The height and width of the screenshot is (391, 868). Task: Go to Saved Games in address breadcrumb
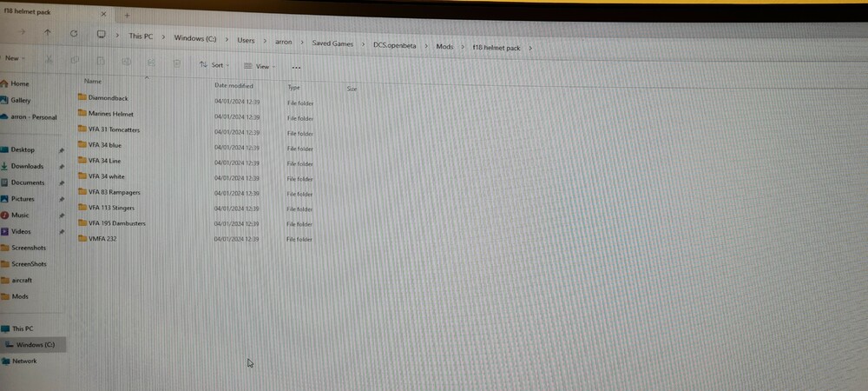tap(332, 43)
